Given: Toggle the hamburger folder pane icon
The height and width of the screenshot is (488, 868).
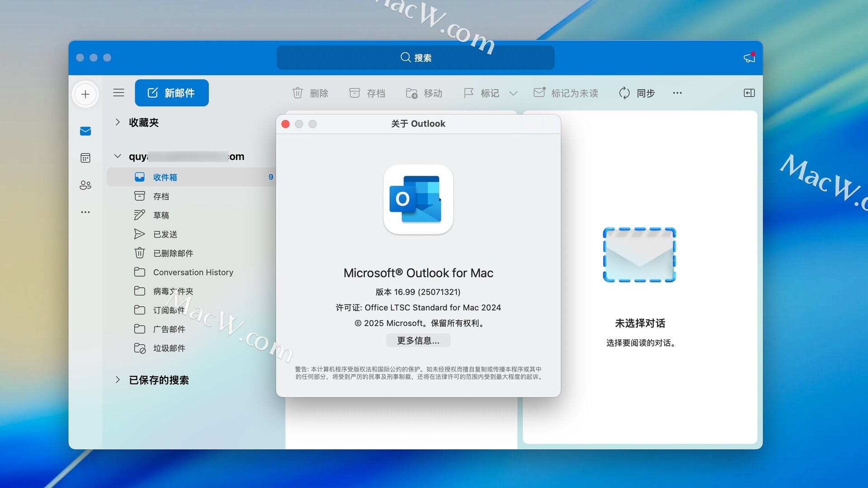Looking at the screenshot, I should tap(118, 93).
